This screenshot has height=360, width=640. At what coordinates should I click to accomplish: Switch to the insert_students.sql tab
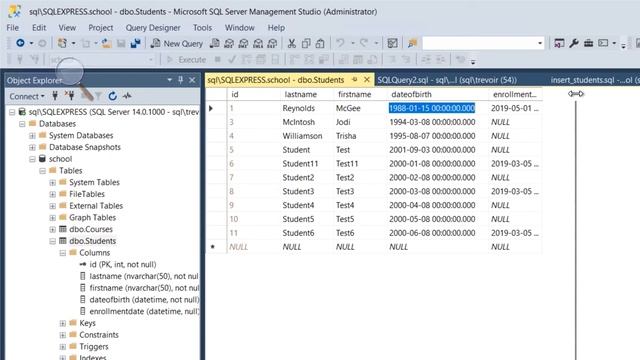[594, 80]
